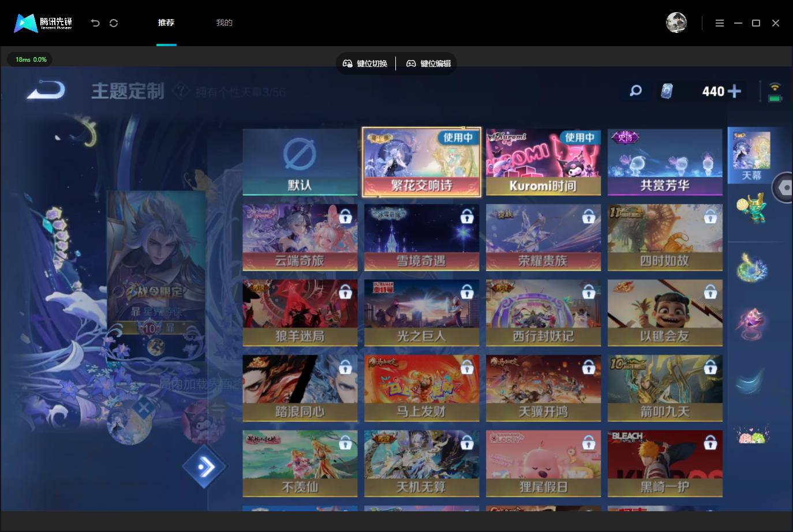This screenshot has height=532, width=793.
Task: Click the 键位切换 button
Action: pos(366,63)
